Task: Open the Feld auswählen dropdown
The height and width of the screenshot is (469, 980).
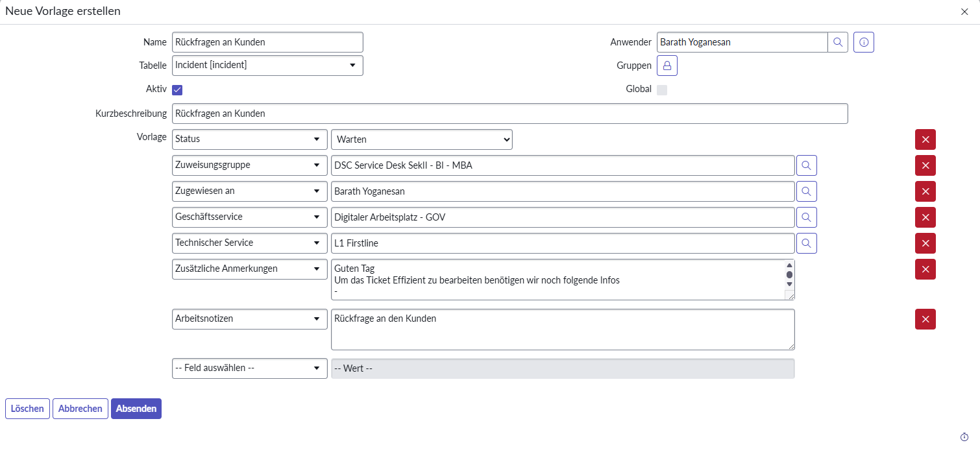Action: [249, 368]
